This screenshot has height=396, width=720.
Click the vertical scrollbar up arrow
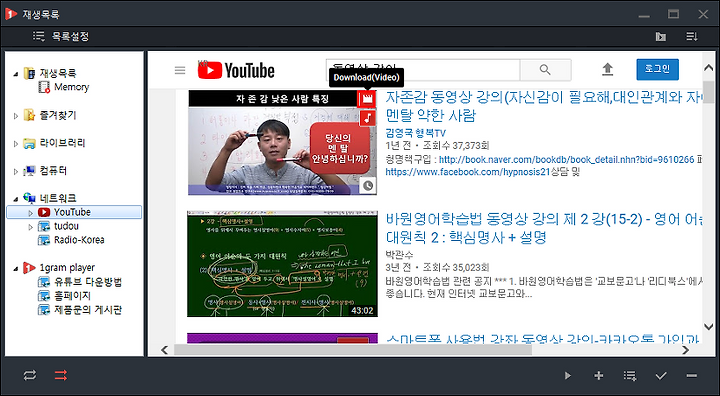coord(709,68)
